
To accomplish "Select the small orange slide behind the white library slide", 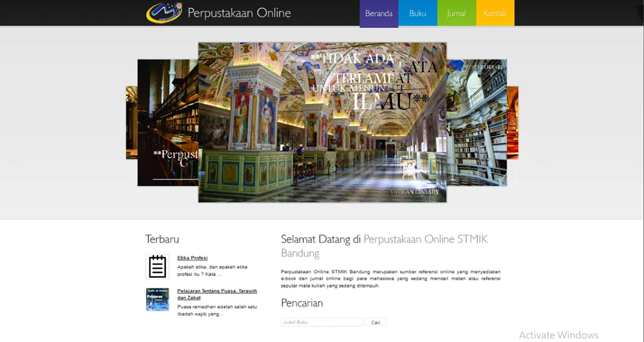I will click(513, 123).
